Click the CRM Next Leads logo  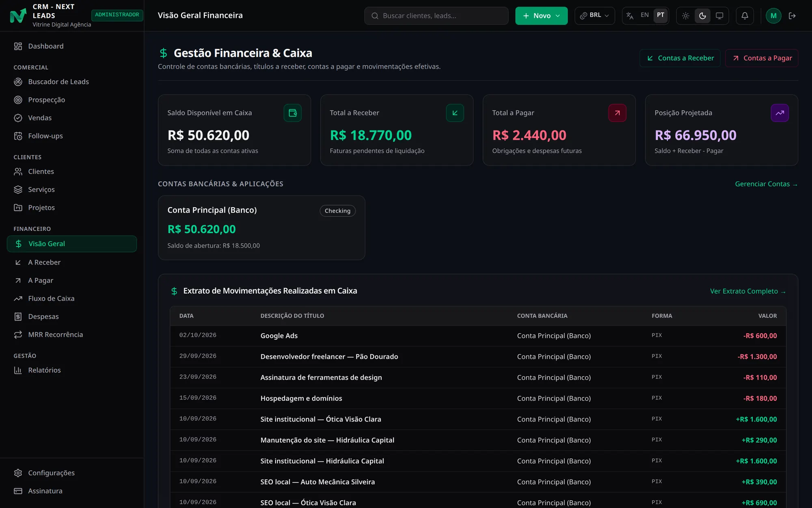[18, 16]
